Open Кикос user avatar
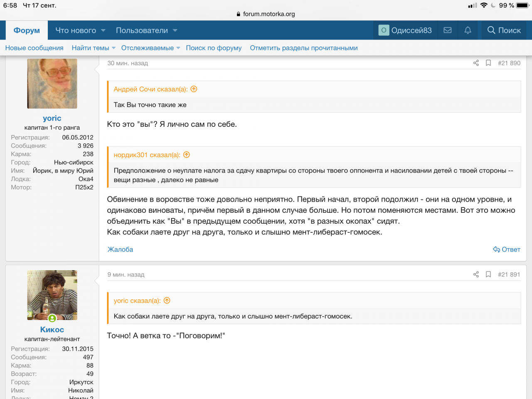This screenshot has width=532, height=399. 52,295
